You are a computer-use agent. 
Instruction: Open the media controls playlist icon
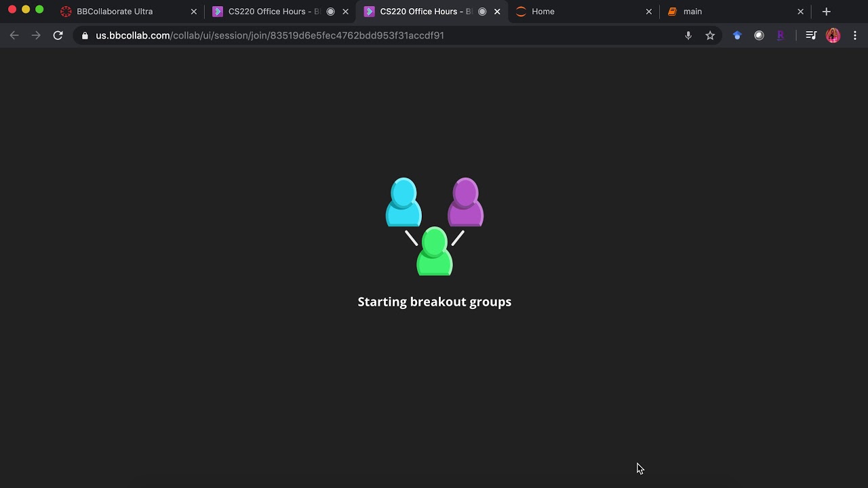click(x=811, y=35)
